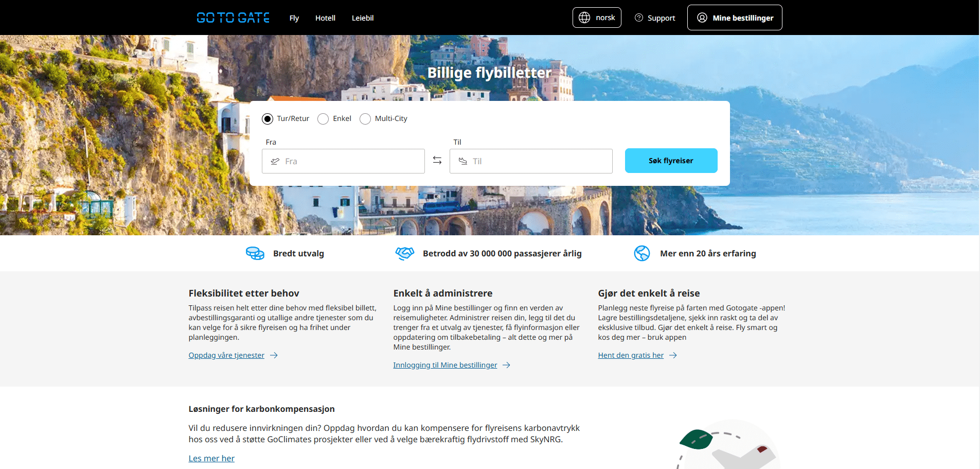Choose the Multi-City trip type
This screenshot has height=469, width=980.
tap(365, 119)
